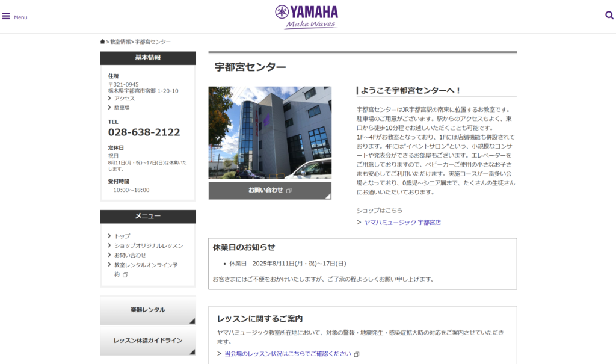The height and width of the screenshot is (364, 616).
Task: Open 教室レンタルオンライン予約 menu item
Action: [146, 270]
